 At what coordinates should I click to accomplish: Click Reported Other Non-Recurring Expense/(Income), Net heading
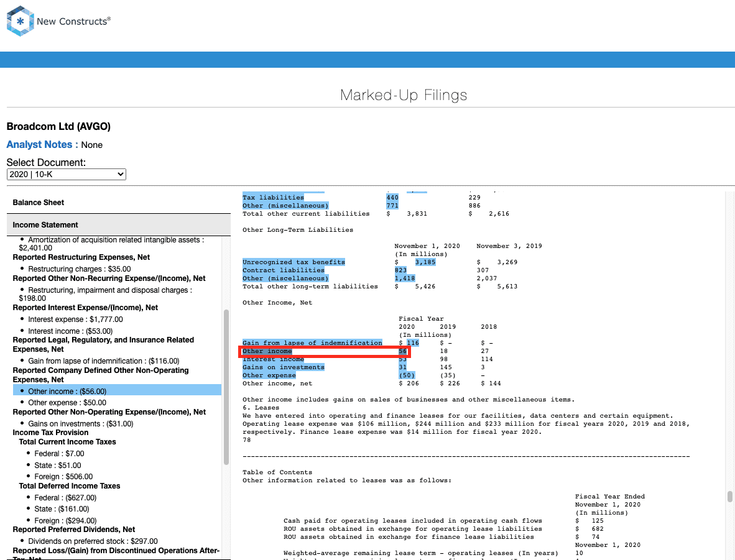pyautogui.click(x=109, y=278)
